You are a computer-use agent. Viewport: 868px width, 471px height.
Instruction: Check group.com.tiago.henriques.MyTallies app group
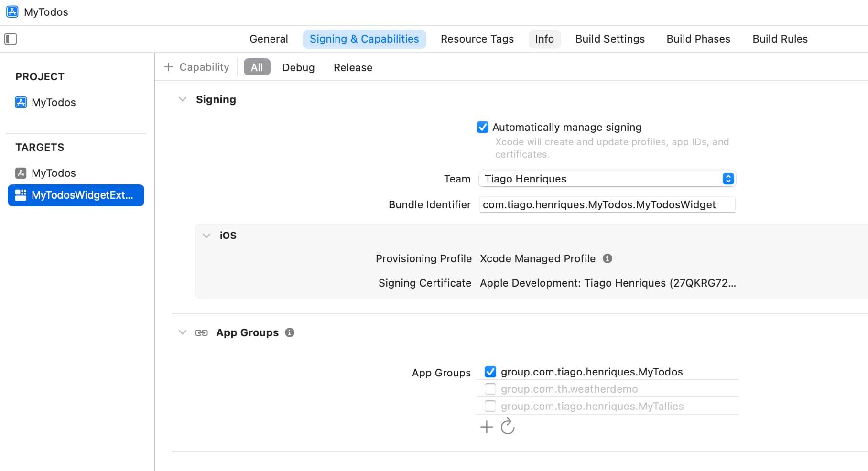[490, 406]
